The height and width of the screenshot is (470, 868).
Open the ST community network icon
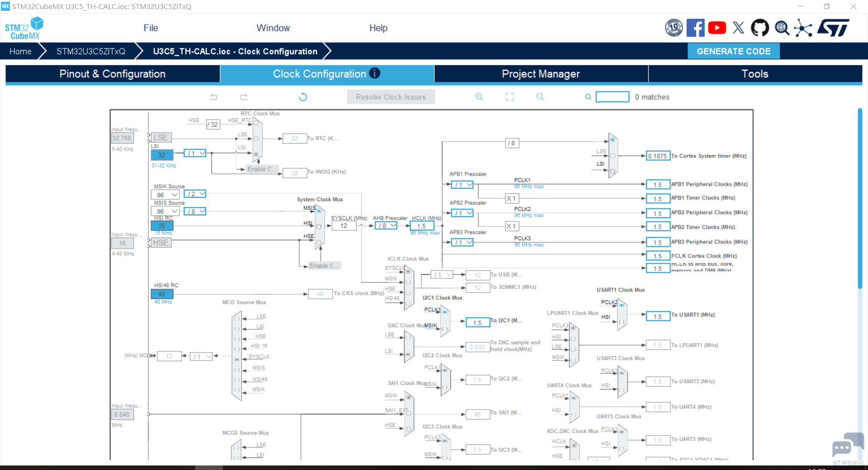[x=803, y=28]
